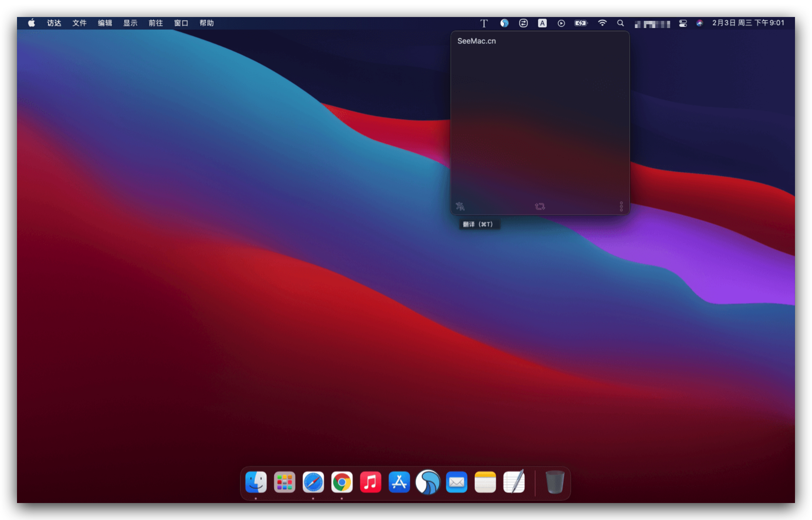Open the 编辑 menu
812x520 pixels.
coord(105,23)
